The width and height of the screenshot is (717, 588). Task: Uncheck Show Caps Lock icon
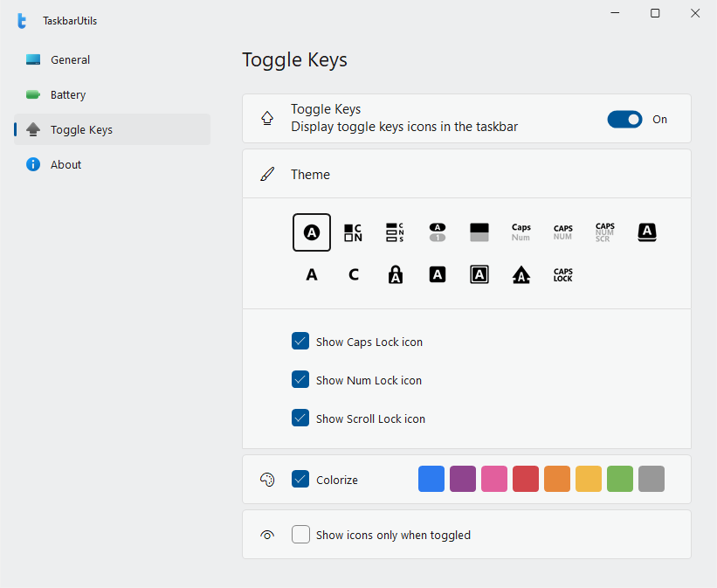(300, 342)
